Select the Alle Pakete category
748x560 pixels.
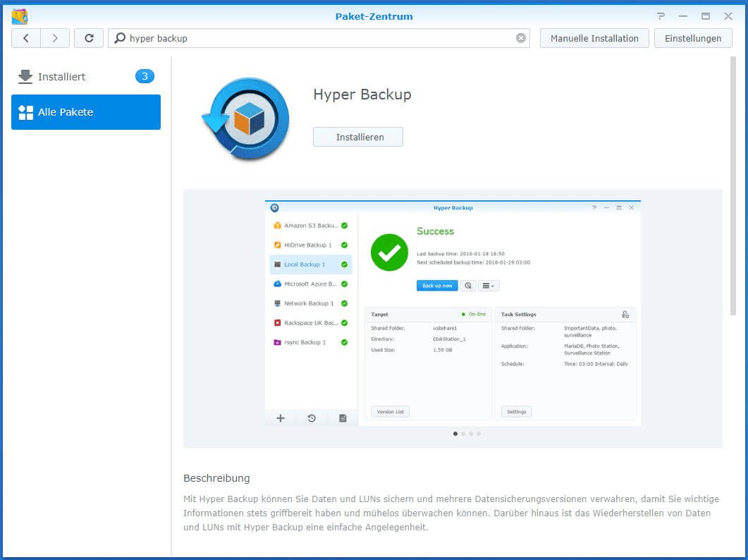pos(86,112)
